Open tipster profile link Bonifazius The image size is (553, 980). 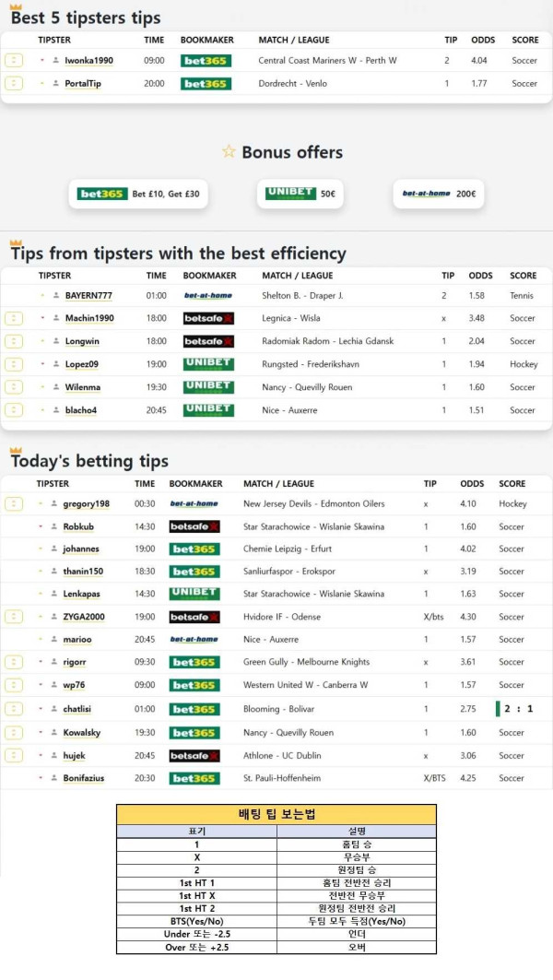point(83,778)
